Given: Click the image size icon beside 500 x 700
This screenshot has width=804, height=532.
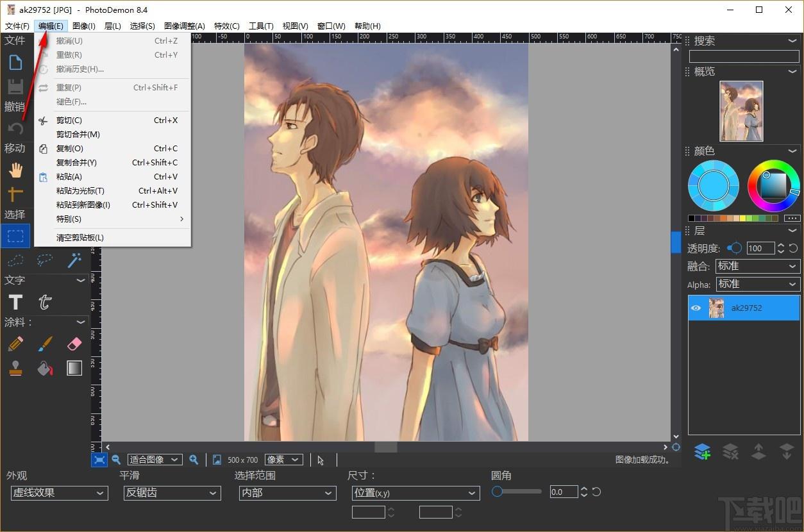Looking at the screenshot, I should [x=217, y=460].
